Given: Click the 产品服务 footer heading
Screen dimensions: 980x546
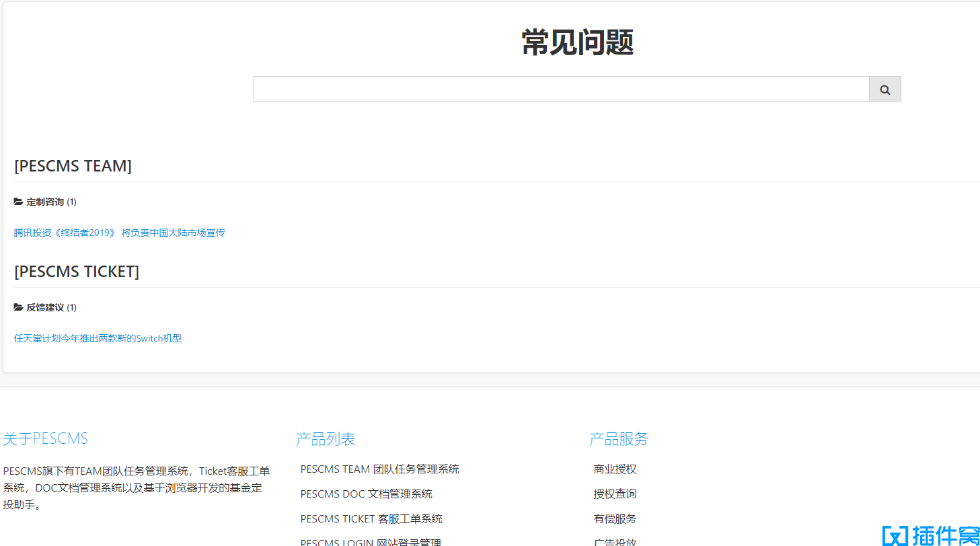Looking at the screenshot, I should point(619,439).
